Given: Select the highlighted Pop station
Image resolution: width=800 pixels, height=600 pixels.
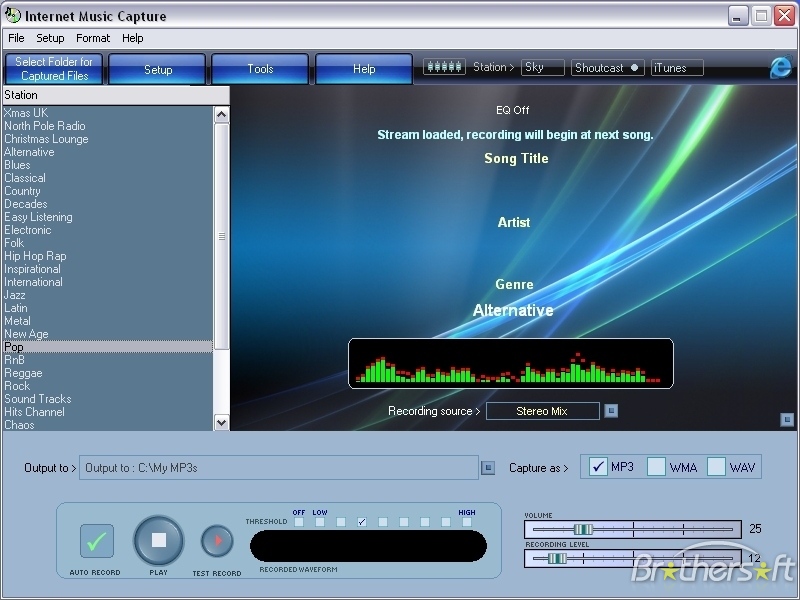Looking at the screenshot, I should coord(108,347).
